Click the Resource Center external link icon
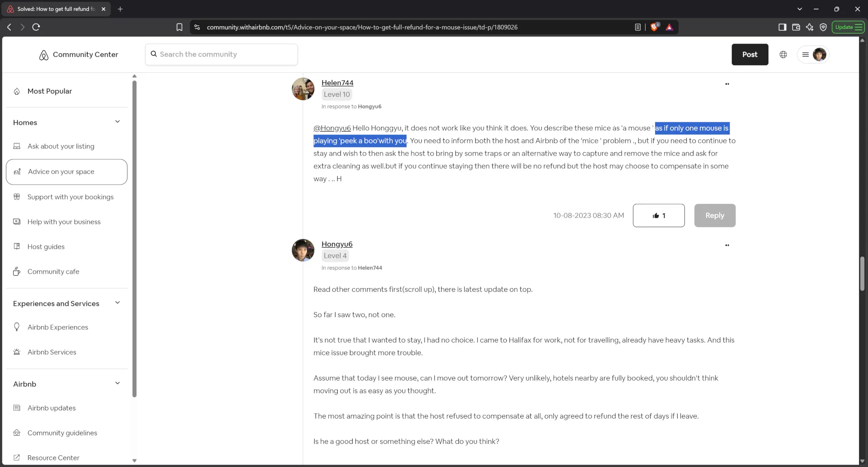 [x=17, y=457]
